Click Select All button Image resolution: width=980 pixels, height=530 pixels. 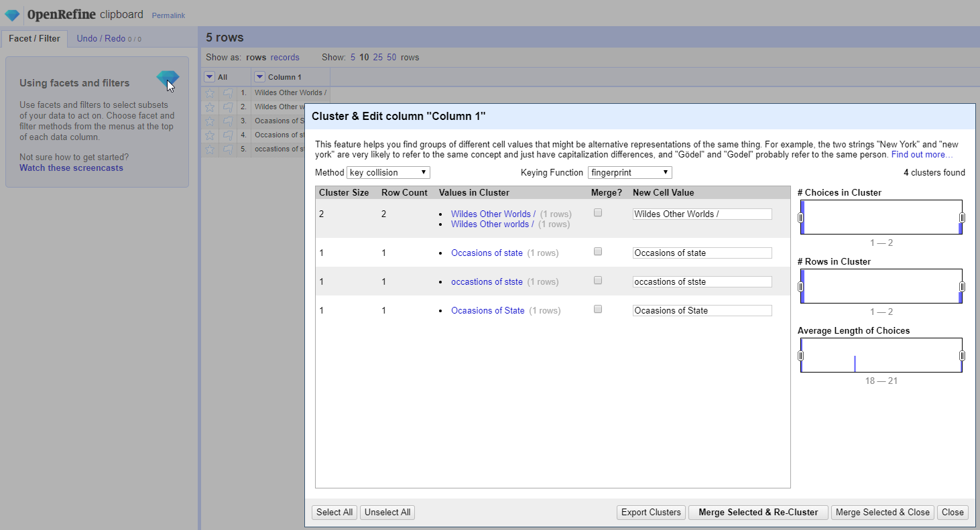(334, 512)
